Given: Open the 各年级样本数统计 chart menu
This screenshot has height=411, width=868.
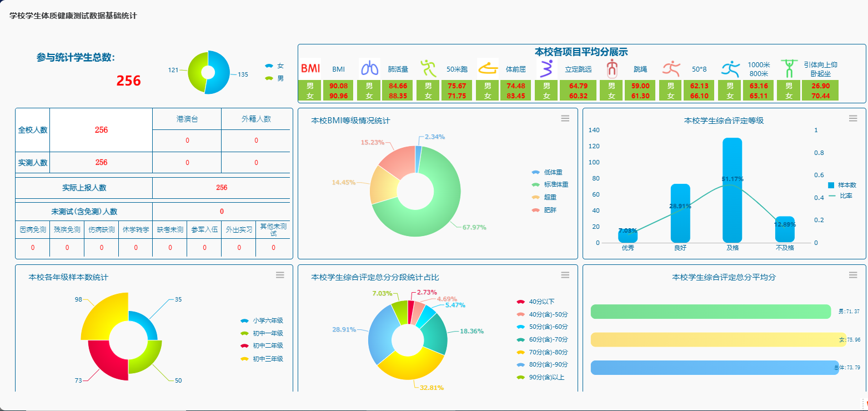Looking at the screenshot, I should 280,275.
